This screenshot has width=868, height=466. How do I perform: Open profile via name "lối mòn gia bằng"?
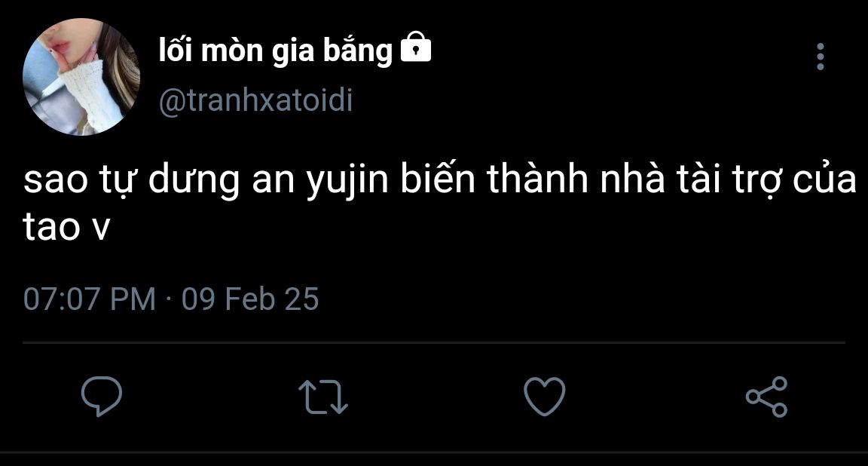(276, 51)
